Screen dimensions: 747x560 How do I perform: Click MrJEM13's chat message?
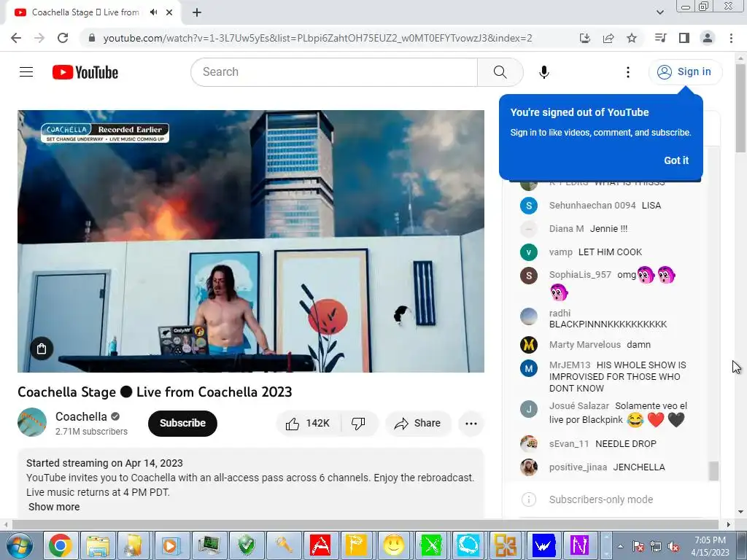point(603,377)
